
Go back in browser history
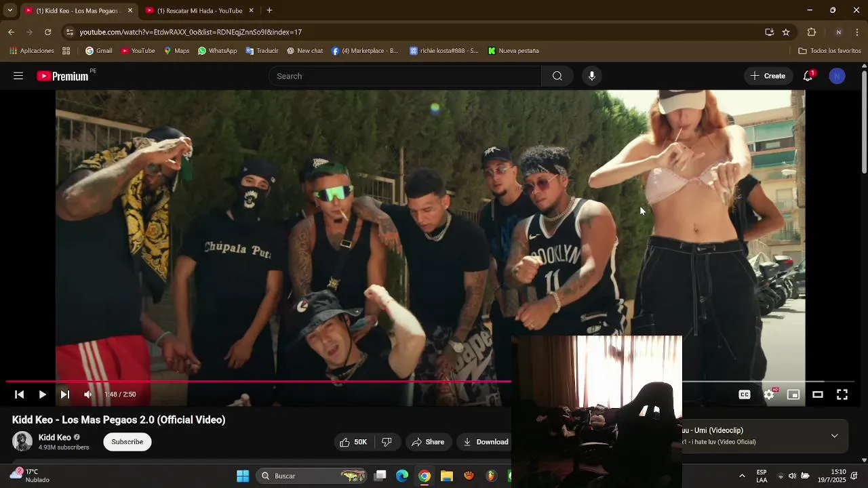pos(11,32)
